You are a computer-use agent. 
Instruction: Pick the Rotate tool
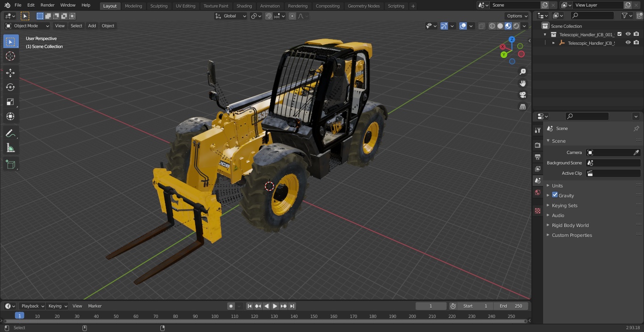point(10,87)
